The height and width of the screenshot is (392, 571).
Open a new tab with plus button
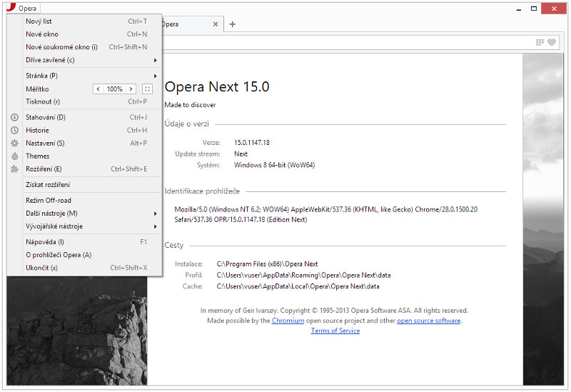pos(233,24)
